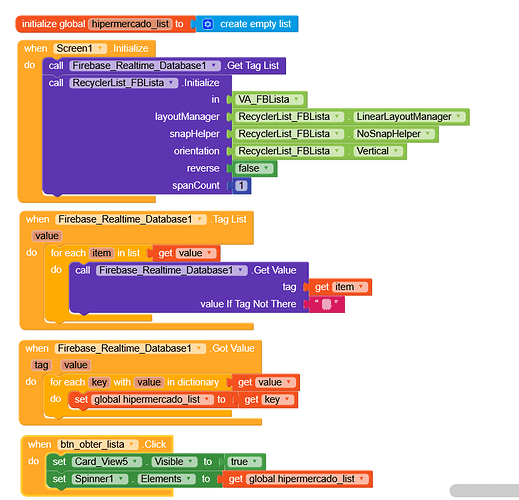Open the dropdown on the get item block
The width and height of the screenshot is (519, 500).
click(x=350, y=287)
